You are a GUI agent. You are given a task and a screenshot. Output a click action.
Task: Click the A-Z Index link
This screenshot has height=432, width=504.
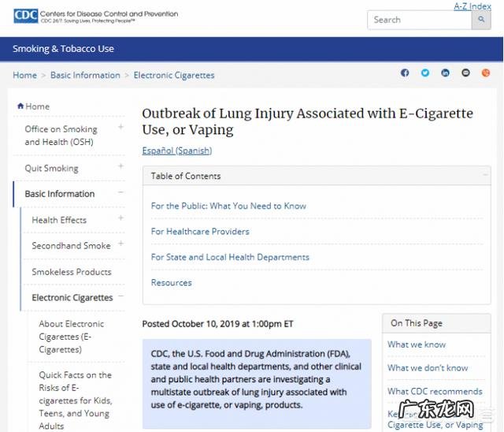(x=472, y=6)
